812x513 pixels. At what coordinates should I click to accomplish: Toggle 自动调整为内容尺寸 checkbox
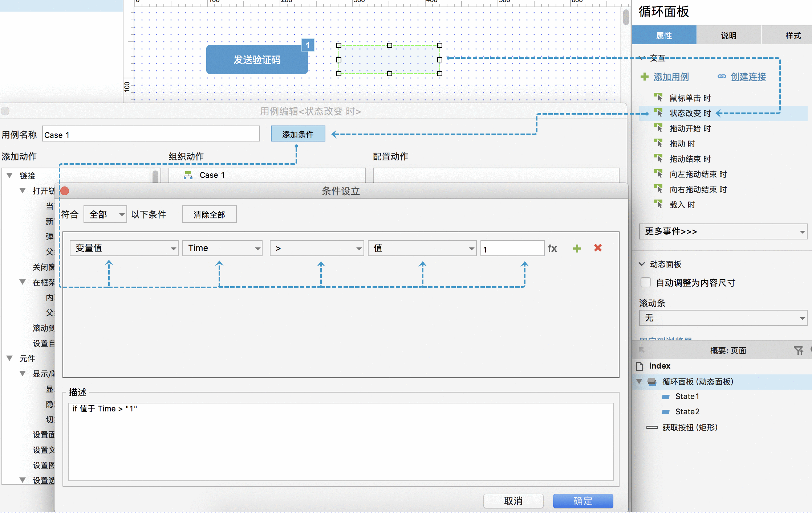[x=645, y=283]
